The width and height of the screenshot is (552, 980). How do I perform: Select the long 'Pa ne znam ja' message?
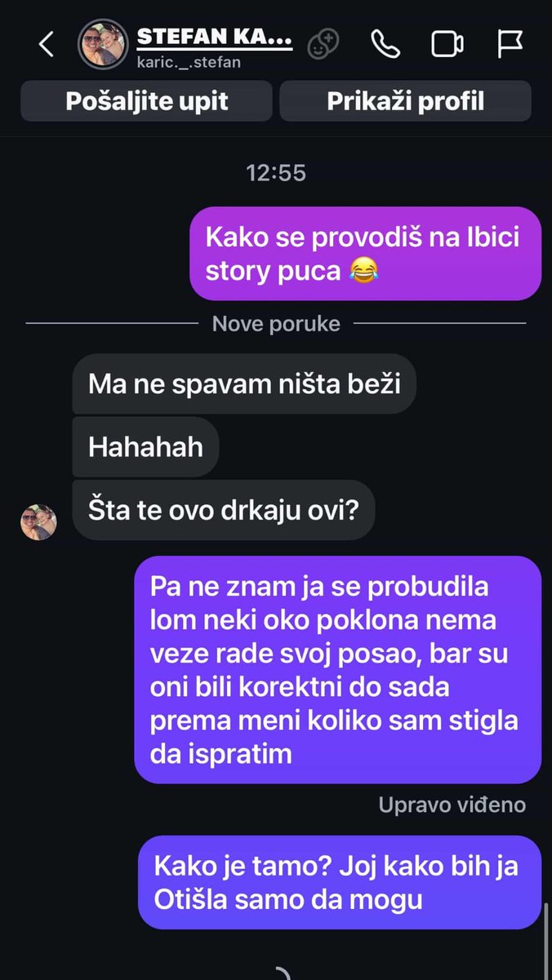click(x=338, y=670)
